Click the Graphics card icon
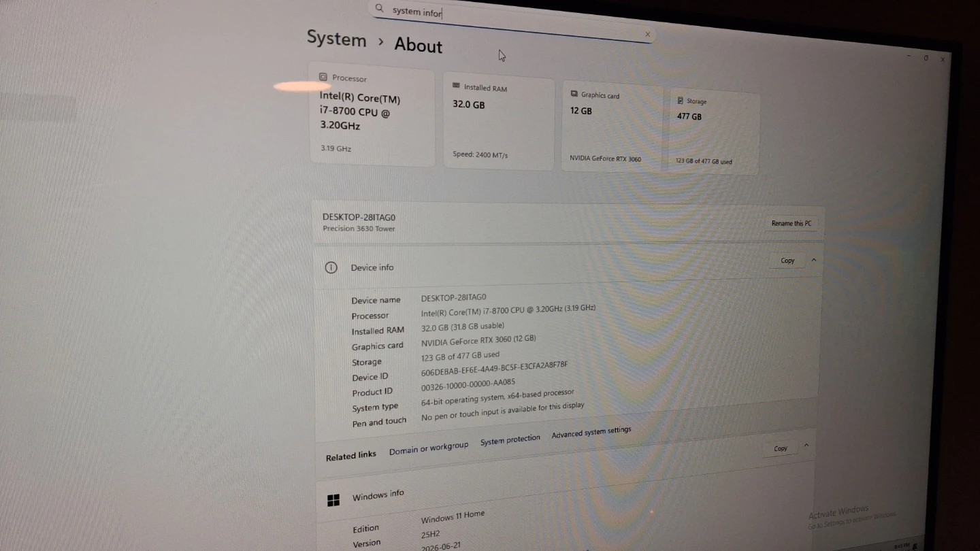980x551 pixels. (x=574, y=94)
